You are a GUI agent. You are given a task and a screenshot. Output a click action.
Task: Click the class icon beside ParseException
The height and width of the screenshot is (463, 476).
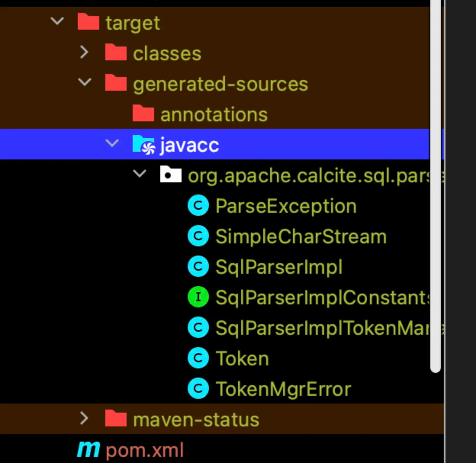198,205
